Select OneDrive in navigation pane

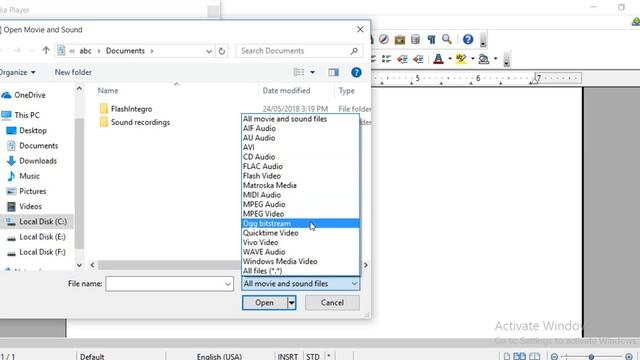pyautogui.click(x=30, y=95)
